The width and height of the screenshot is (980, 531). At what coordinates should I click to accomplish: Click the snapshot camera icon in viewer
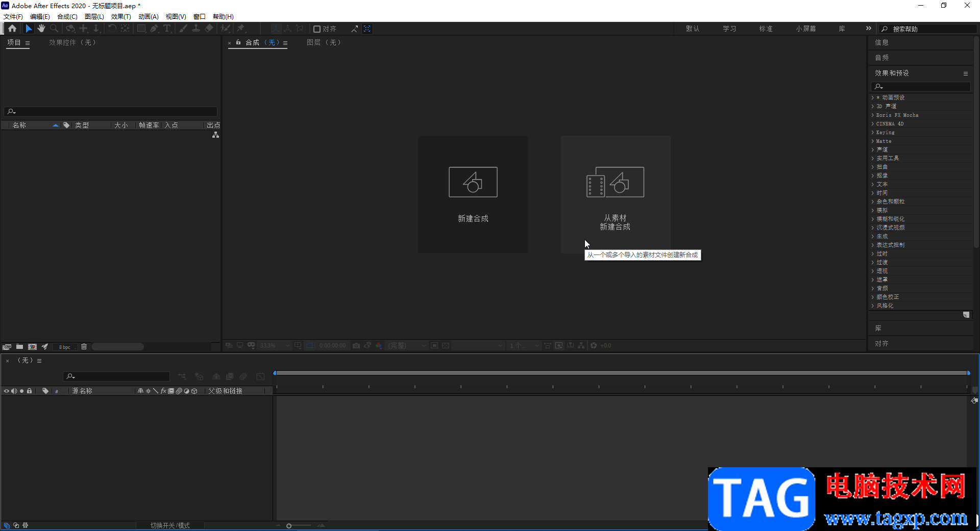pyautogui.click(x=356, y=346)
